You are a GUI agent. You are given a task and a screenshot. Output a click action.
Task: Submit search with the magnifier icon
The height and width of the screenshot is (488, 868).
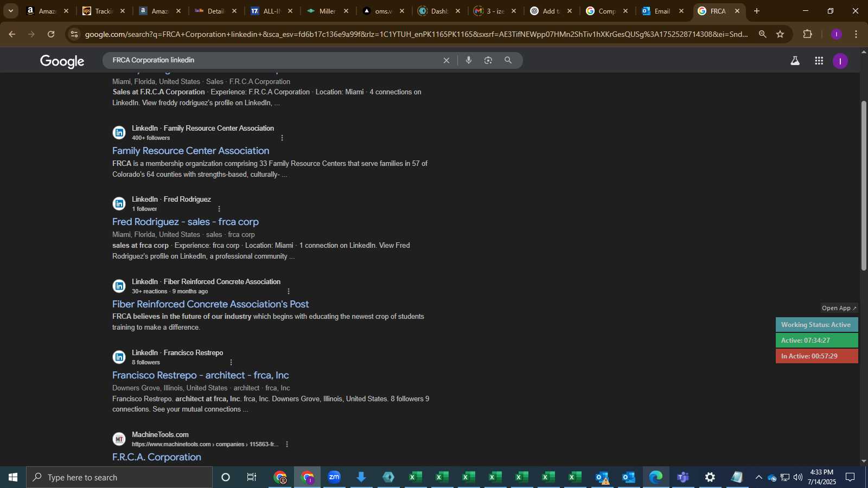508,60
